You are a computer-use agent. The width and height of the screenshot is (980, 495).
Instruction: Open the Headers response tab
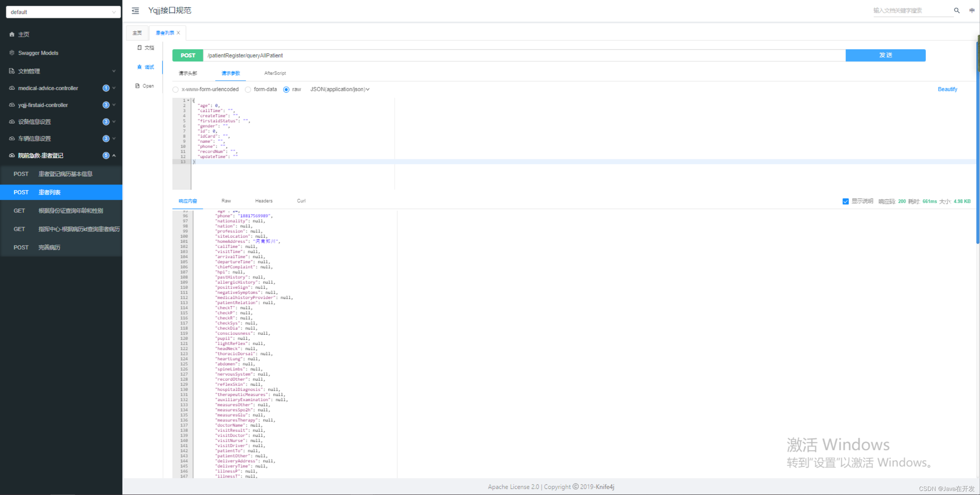tap(264, 201)
